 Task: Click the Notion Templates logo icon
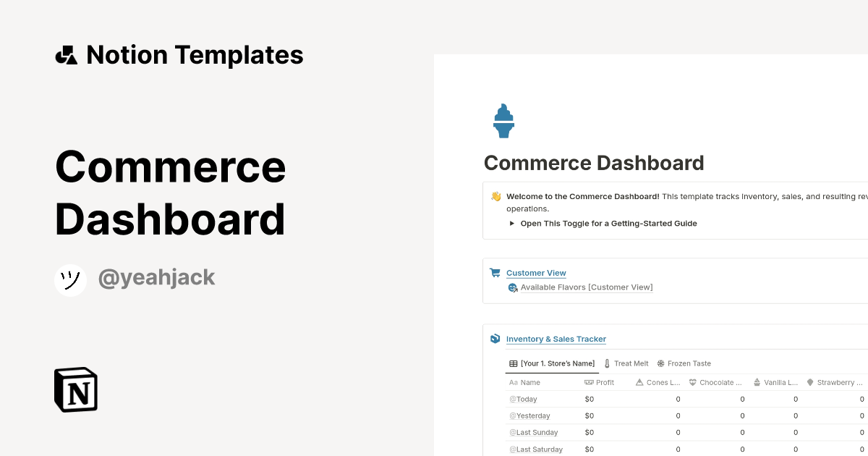tap(66, 54)
